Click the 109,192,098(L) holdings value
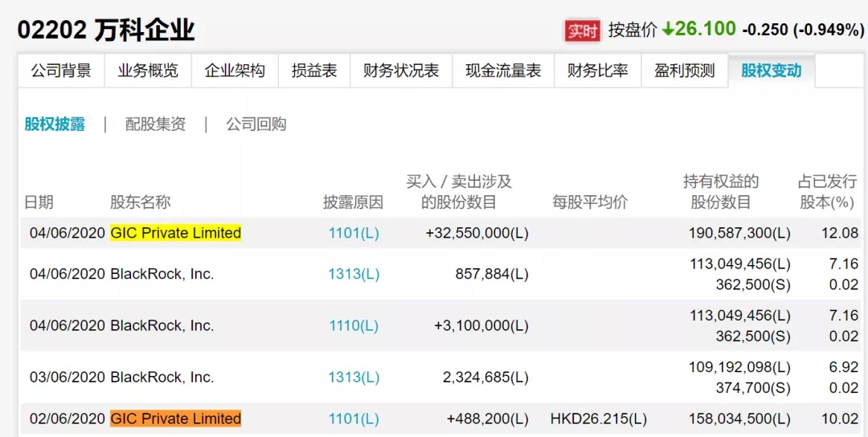The height and width of the screenshot is (437, 868). click(739, 367)
